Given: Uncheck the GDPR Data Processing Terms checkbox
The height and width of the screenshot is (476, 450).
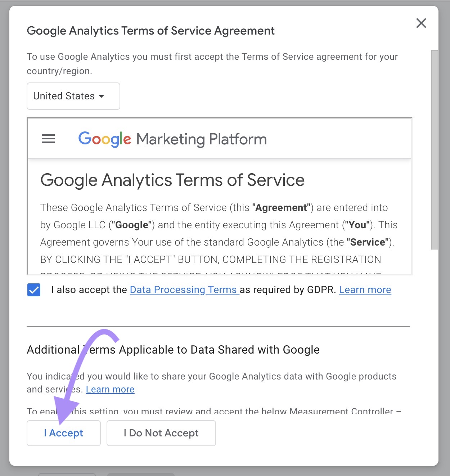Looking at the screenshot, I should pos(33,289).
